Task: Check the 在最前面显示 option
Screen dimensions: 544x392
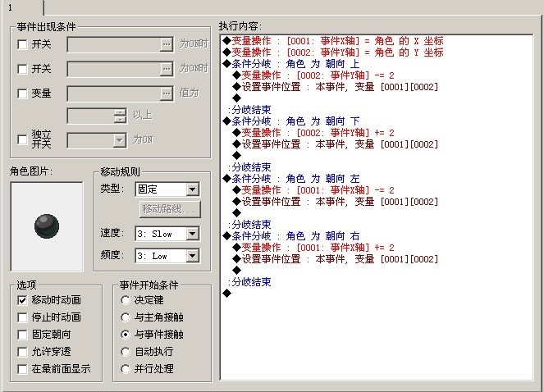Action: [x=22, y=369]
